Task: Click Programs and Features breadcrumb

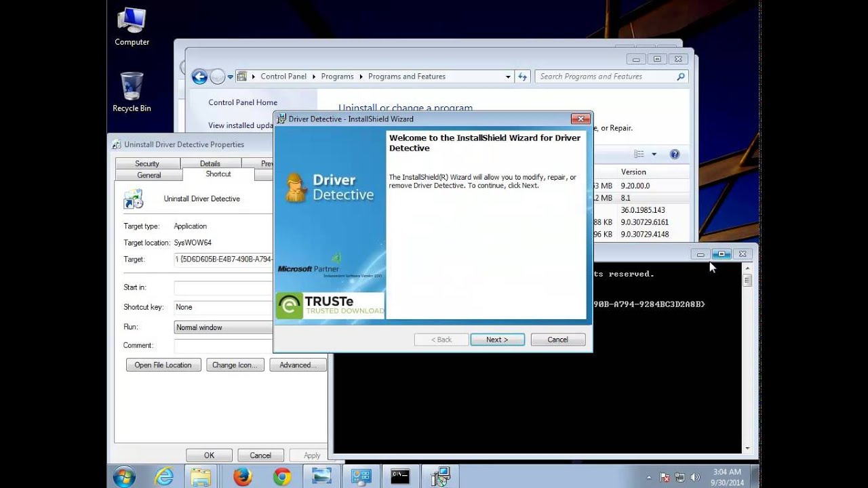Action: click(407, 77)
